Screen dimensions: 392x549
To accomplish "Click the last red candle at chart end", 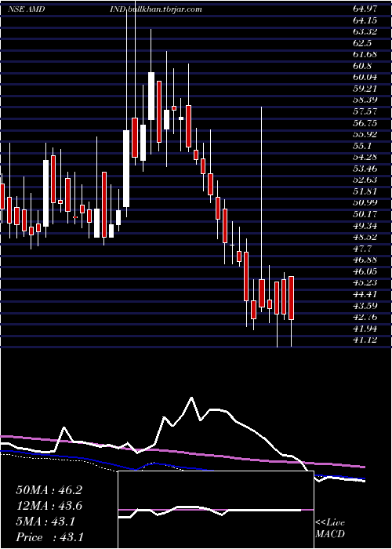I will tap(291, 298).
